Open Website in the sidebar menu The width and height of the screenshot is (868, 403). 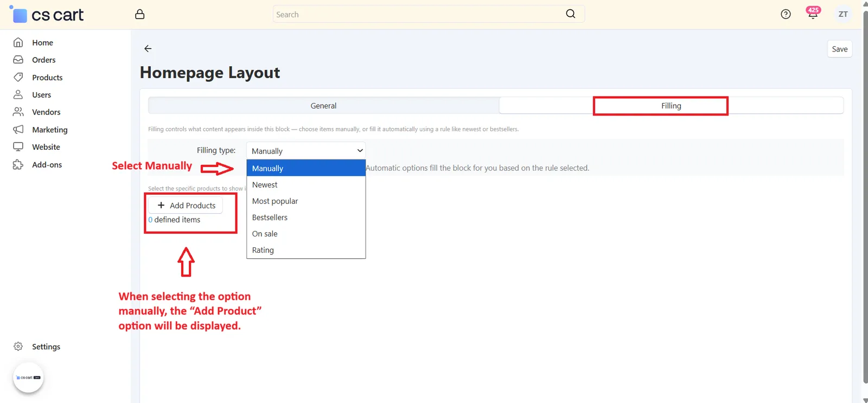[46, 147]
